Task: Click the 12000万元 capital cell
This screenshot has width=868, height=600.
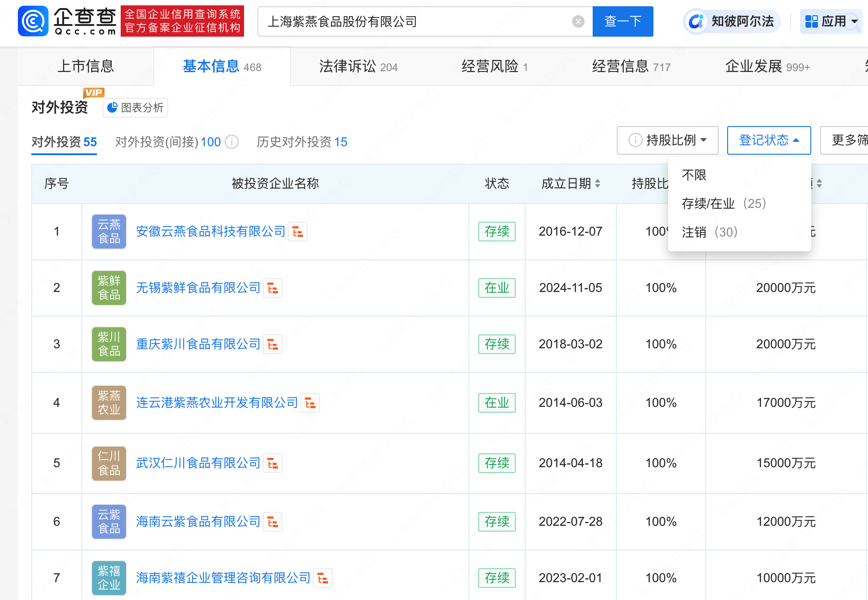Action: [x=786, y=522]
